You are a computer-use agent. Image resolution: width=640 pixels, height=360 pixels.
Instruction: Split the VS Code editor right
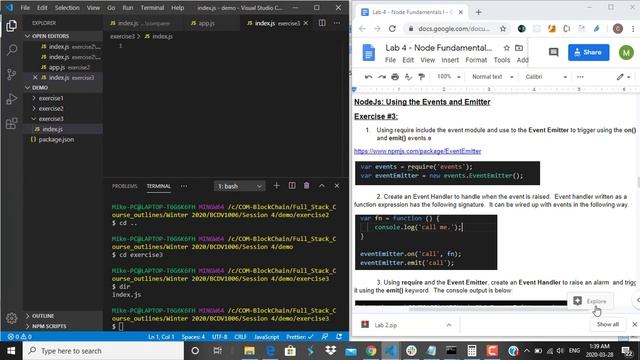(x=322, y=23)
